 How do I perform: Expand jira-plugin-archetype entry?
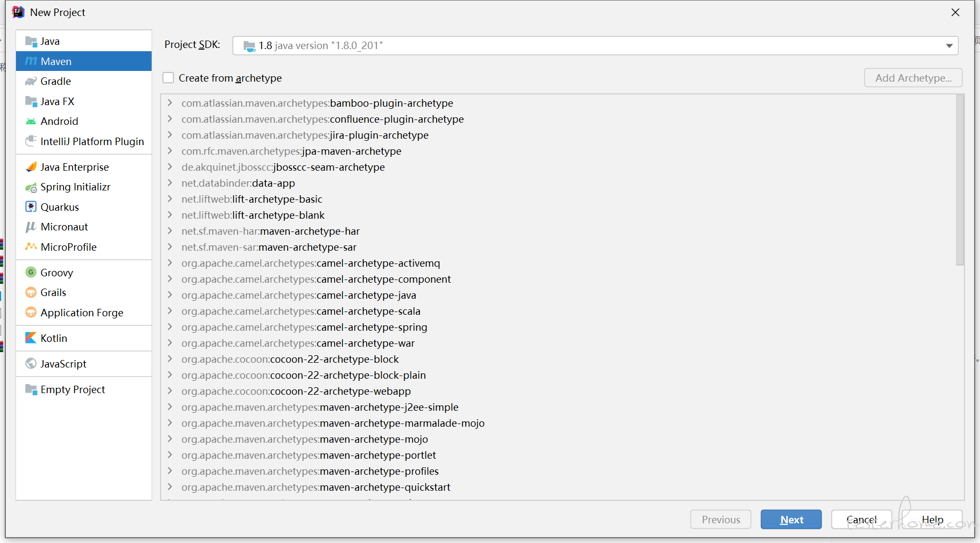170,134
